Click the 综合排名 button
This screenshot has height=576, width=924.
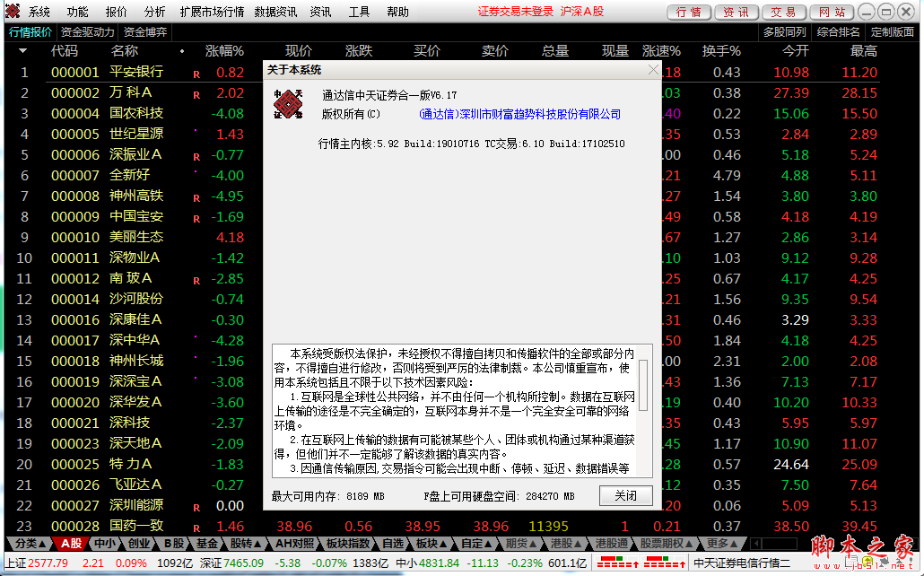[838, 32]
